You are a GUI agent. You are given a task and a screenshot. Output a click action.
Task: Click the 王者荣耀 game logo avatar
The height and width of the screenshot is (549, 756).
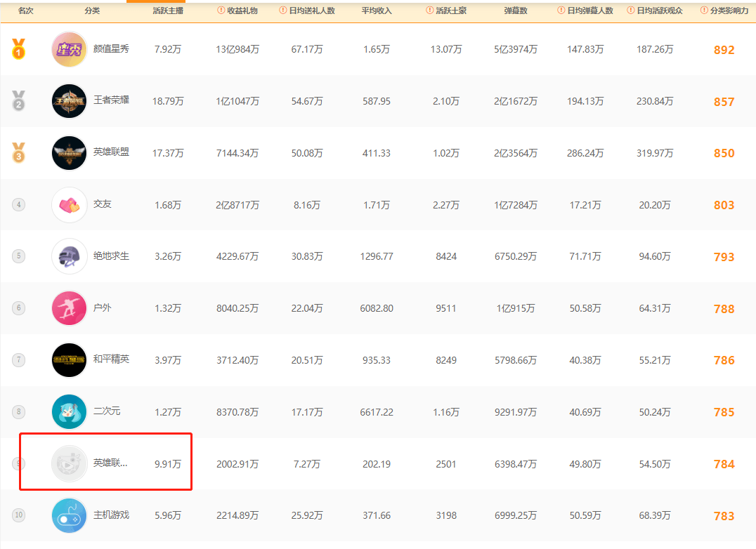tap(69, 101)
